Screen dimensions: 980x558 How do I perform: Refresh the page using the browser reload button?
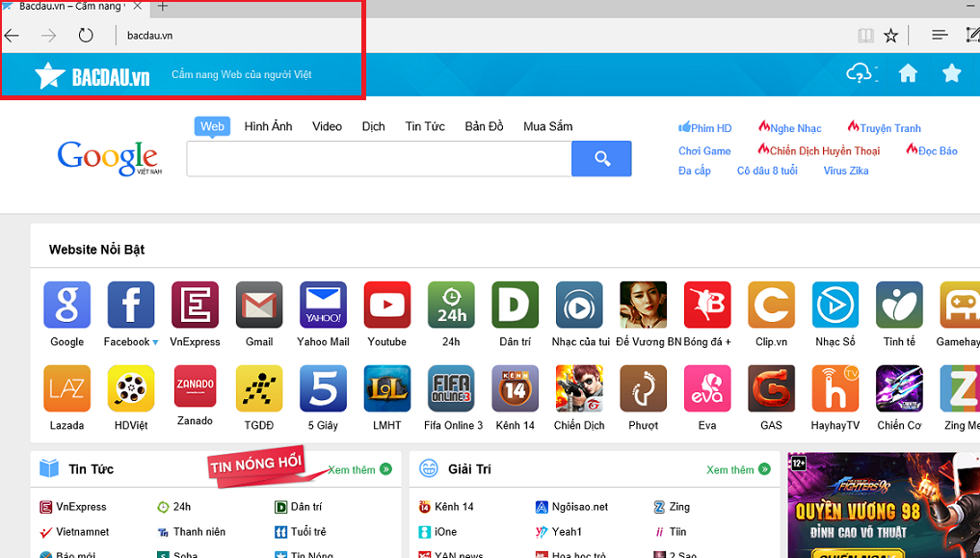pos(86,36)
